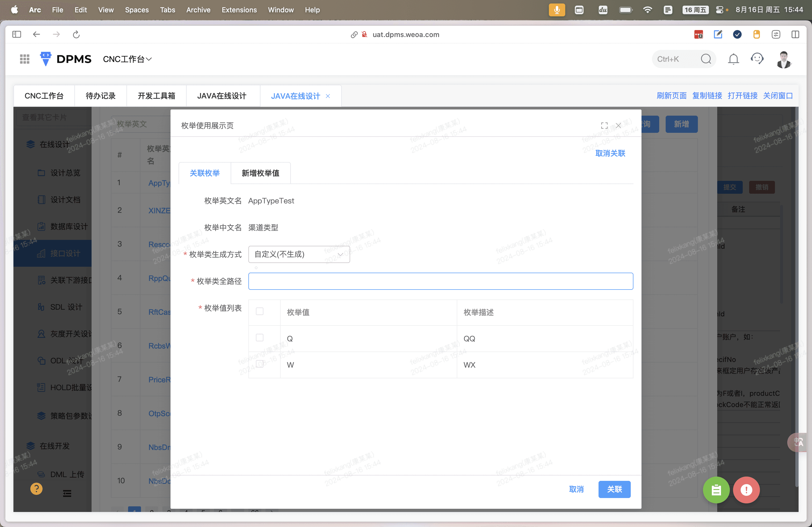Click the 取消 button in dialog
The height and width of the screenshot is (527, 812).
point(577,489)
